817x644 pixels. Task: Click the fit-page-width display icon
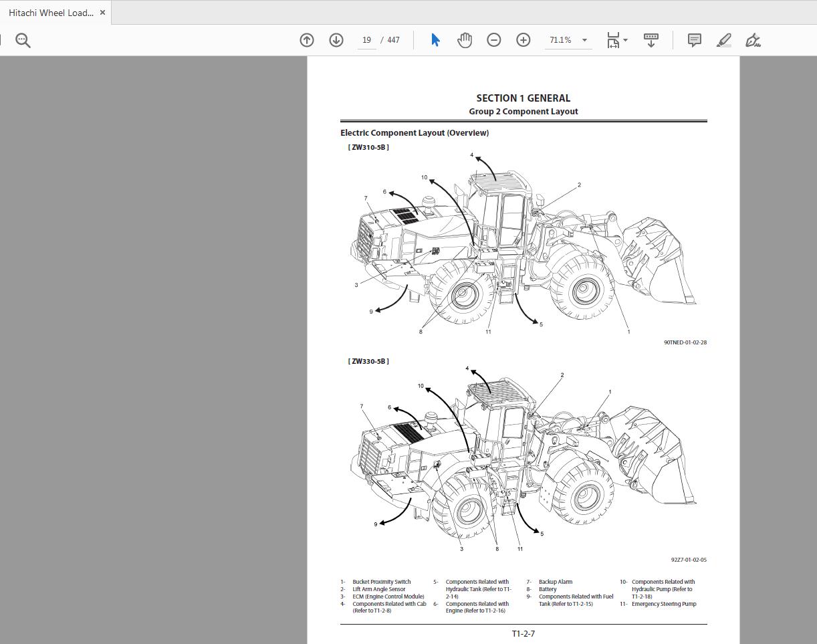coord(612,40)
